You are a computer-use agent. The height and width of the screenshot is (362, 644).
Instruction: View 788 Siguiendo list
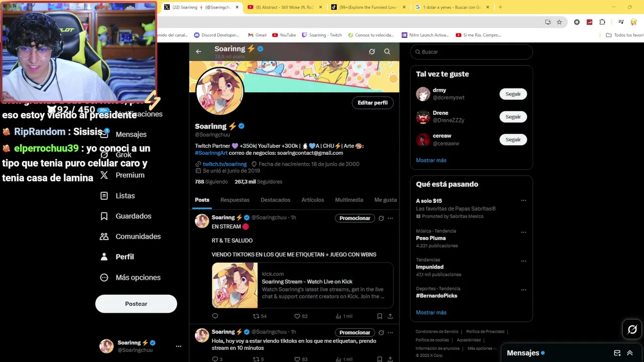pos(211,182)
